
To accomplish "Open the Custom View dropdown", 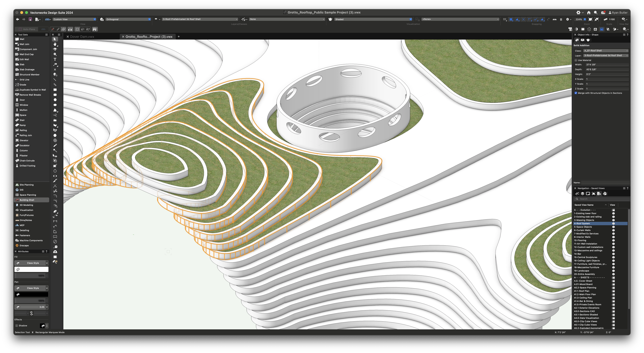I will tap(95, 19).
